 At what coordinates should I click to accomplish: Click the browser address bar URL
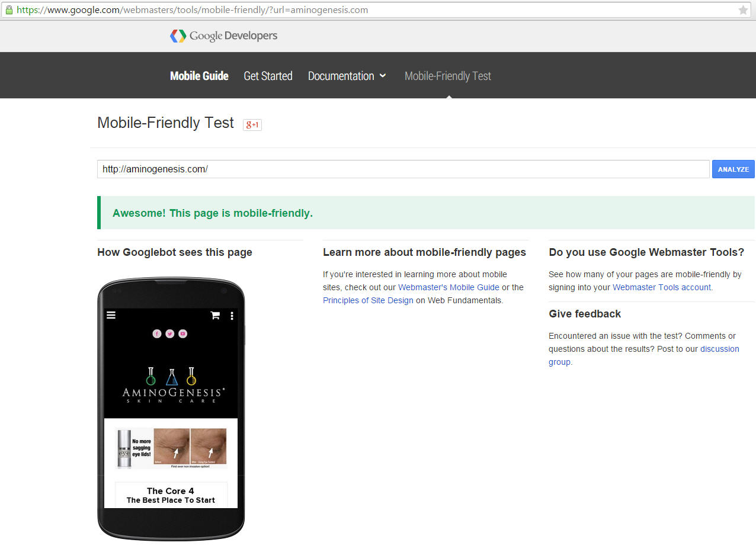coord(193,10)
